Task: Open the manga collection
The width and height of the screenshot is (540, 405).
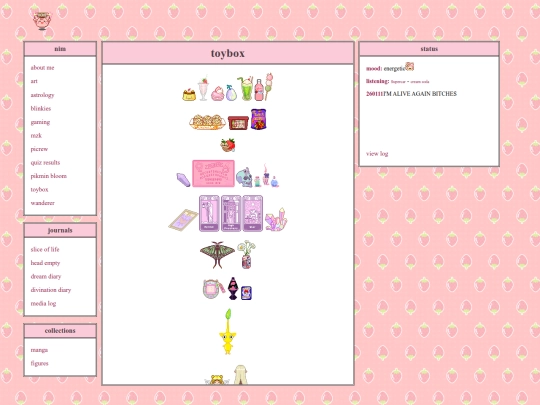Action: (x=39, y=350)
